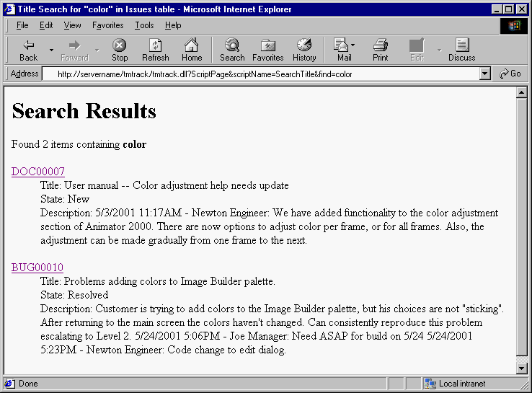This screenshot has width=532, height=393.
Task: Open the DOC00007 issue link
Action: click(x=38, y=172)
